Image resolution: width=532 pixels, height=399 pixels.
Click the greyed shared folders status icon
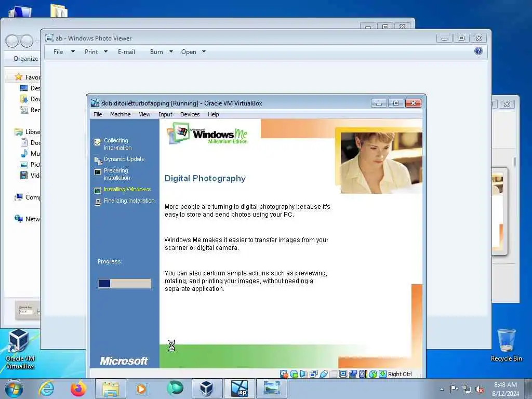coord(333,374)
